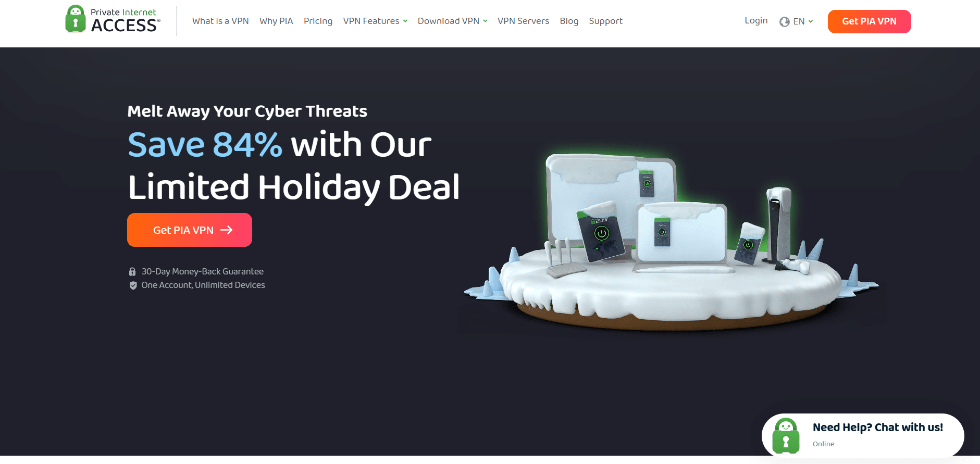The height and width of the screenshot is (464, 980).
Task: Click the Private Internet Access logo
Action: tap(113, 20)
